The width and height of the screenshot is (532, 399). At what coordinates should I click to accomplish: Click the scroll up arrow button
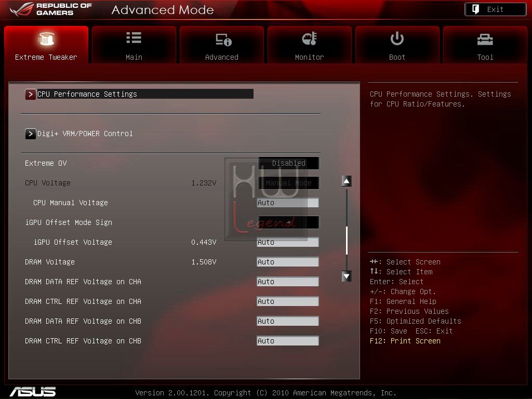[x=347, y=181]
